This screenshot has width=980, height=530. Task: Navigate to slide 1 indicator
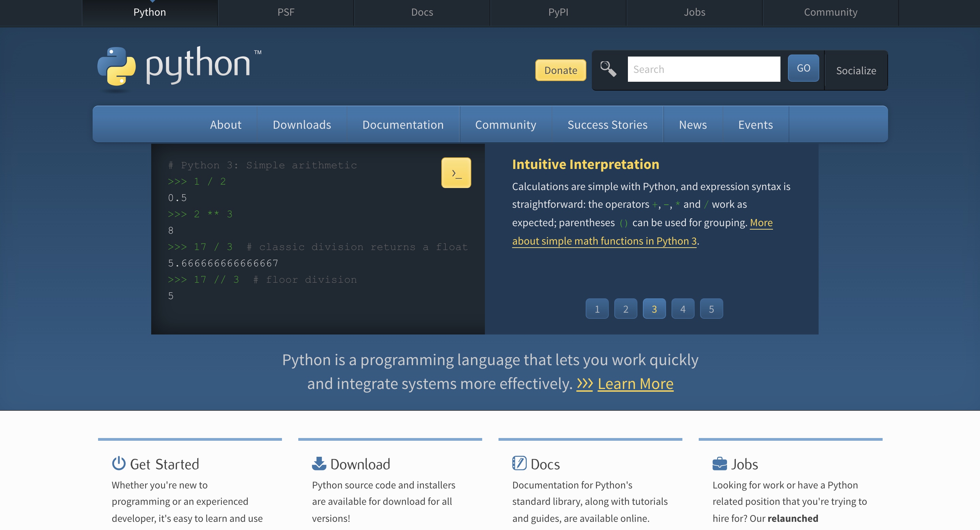pyautogui.click(x=597, y=308)
